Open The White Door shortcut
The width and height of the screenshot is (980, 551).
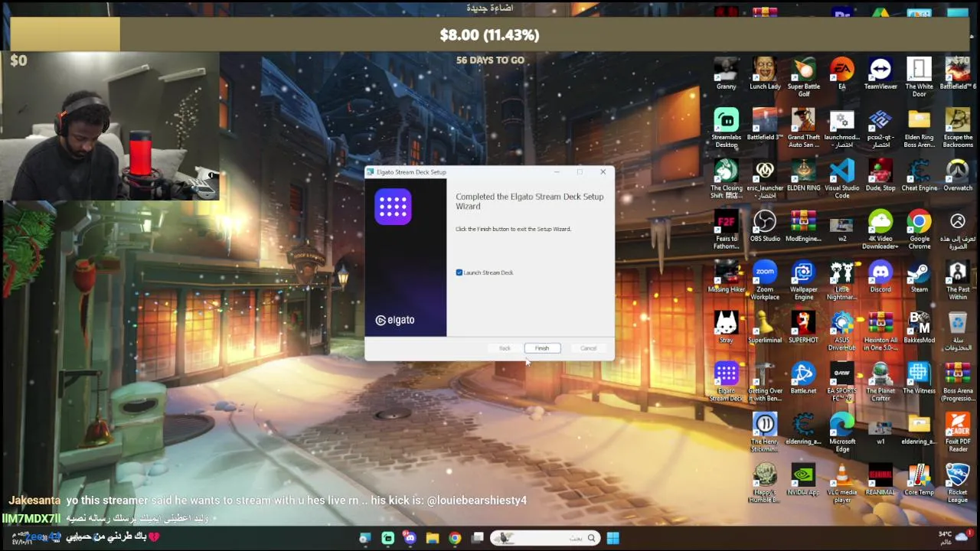tap(919, 77)
